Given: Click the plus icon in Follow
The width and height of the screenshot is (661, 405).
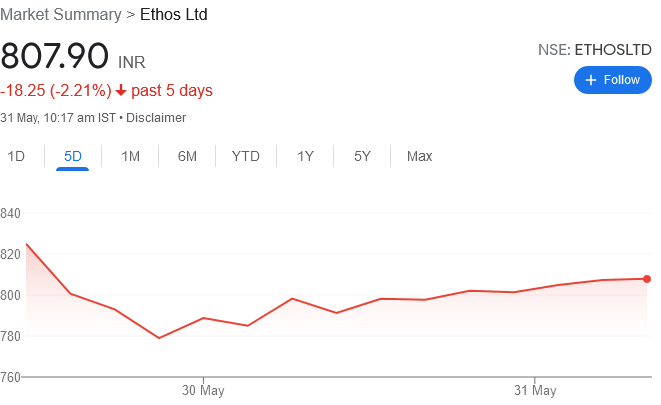Looking at the screenshot, I should tap(591, 80).
